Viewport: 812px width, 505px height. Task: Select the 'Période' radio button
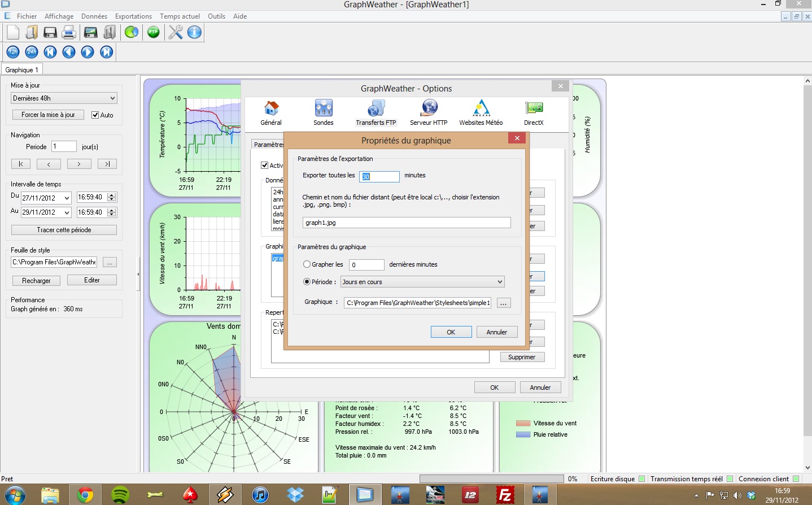307,282
